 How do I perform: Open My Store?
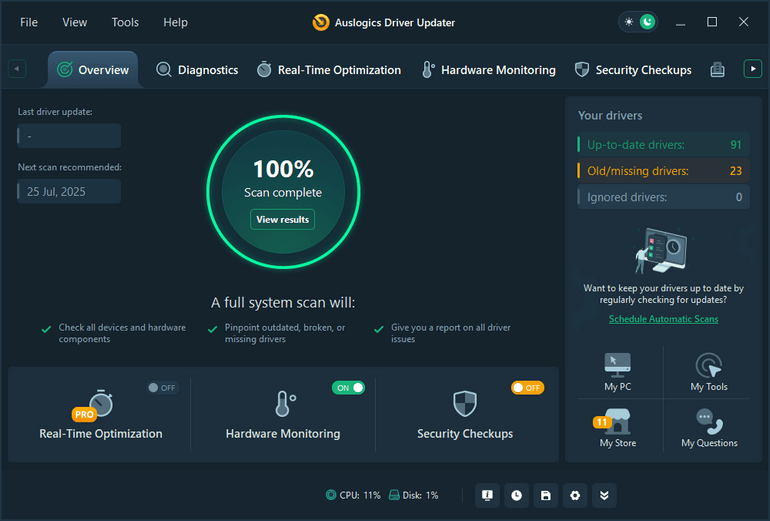click(x=618, y=428)
